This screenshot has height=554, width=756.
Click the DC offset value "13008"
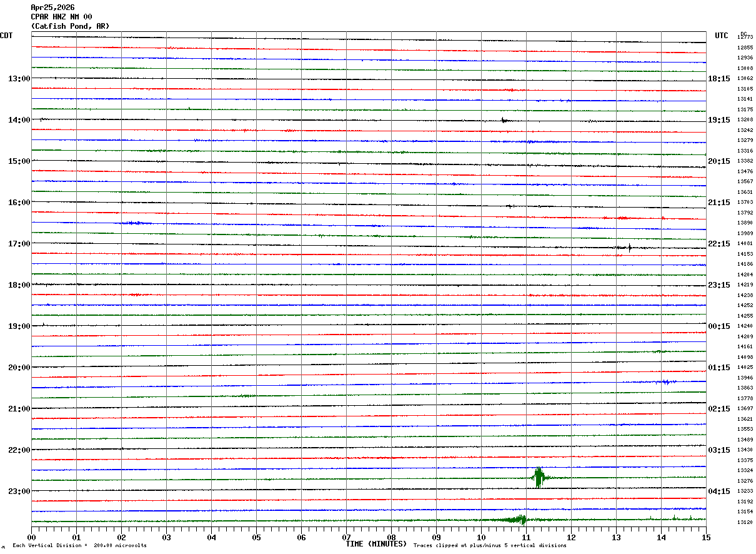745,69
